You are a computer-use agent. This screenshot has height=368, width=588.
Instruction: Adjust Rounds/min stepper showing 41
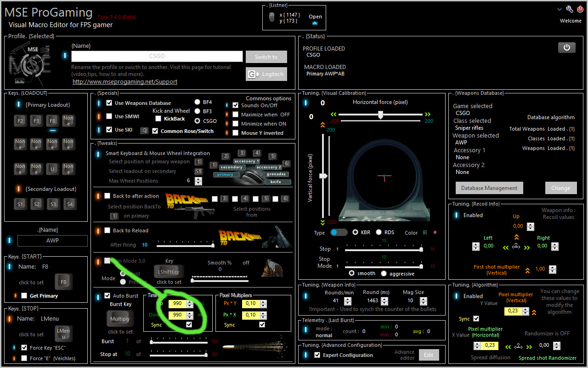click(347, 300)
